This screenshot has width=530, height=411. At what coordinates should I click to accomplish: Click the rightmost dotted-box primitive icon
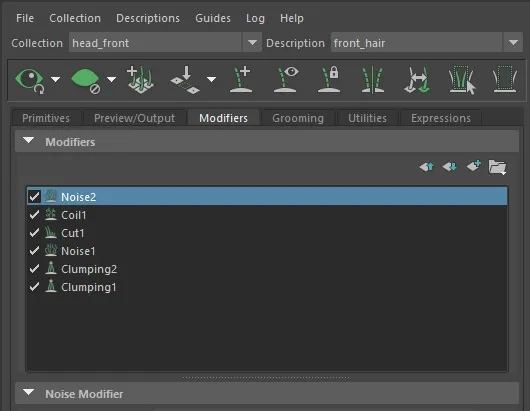tap(505, 80)
